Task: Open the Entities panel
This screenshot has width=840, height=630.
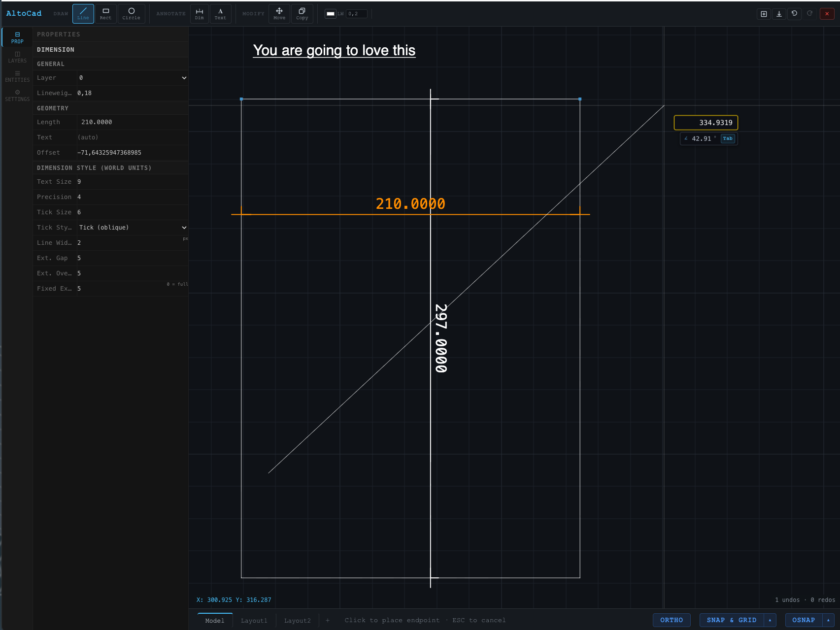Action: click(17, 76)
